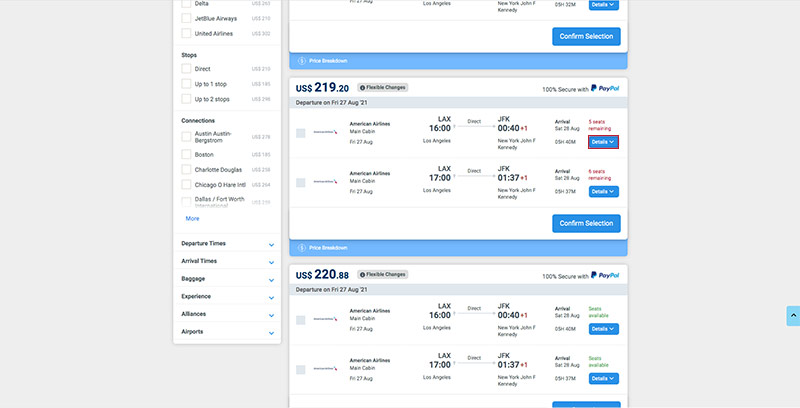
Task: Click the '5 seats remaining' notice
Action: 599,125
